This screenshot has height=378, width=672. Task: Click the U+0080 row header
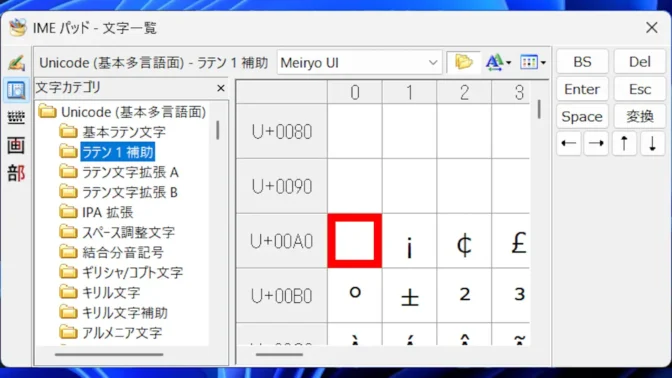click(282, 132)
